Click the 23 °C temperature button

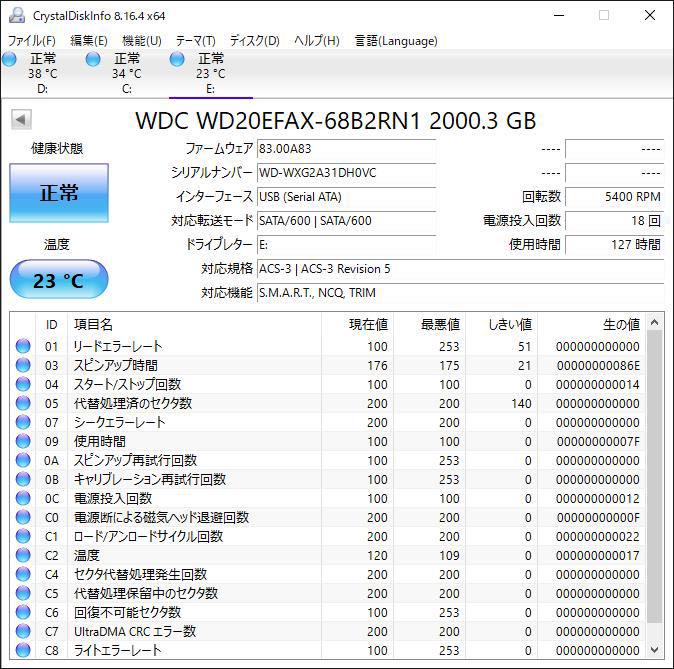point(59,280)
